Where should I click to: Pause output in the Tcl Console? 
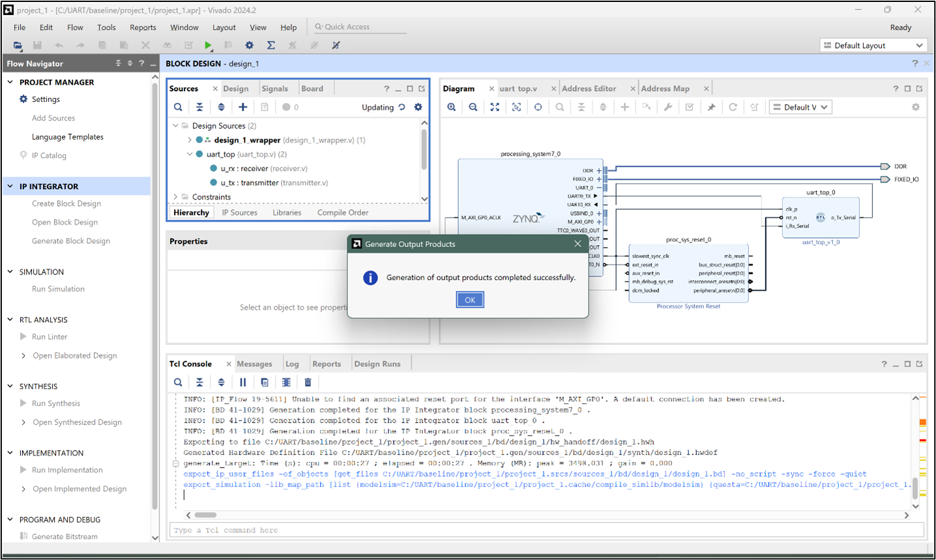coord(242,382)
